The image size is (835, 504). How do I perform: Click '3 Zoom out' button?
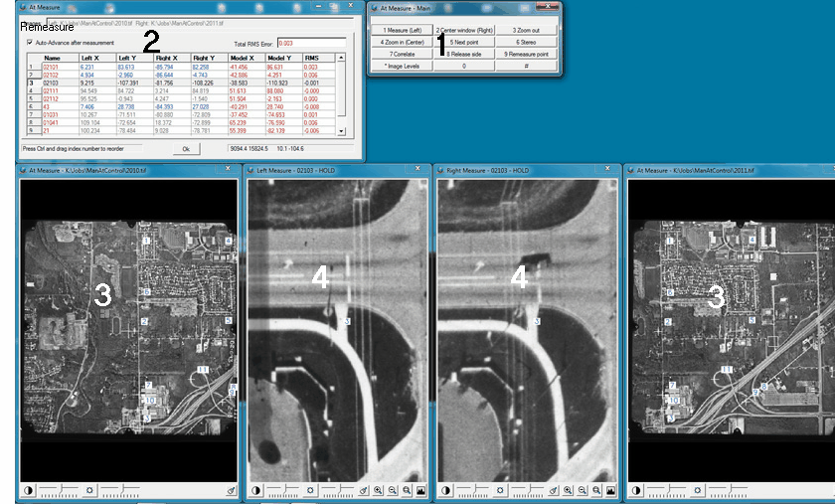pos(526,31)
